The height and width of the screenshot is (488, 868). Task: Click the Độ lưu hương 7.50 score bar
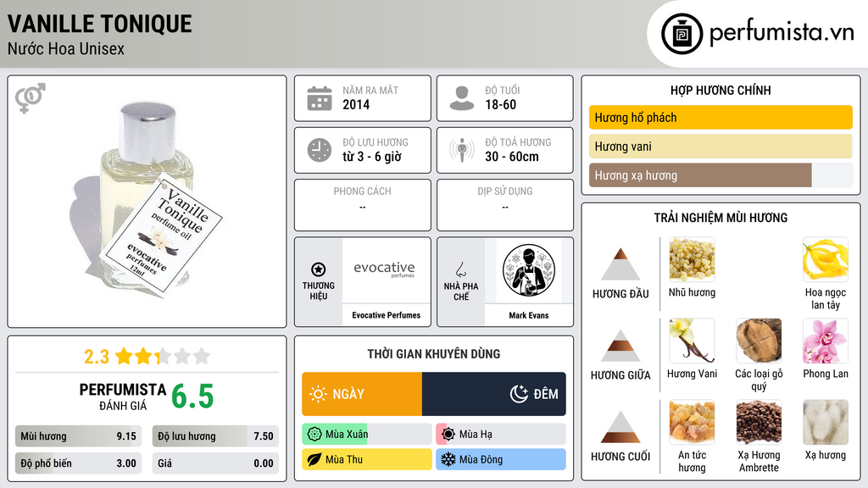[215, 436]
